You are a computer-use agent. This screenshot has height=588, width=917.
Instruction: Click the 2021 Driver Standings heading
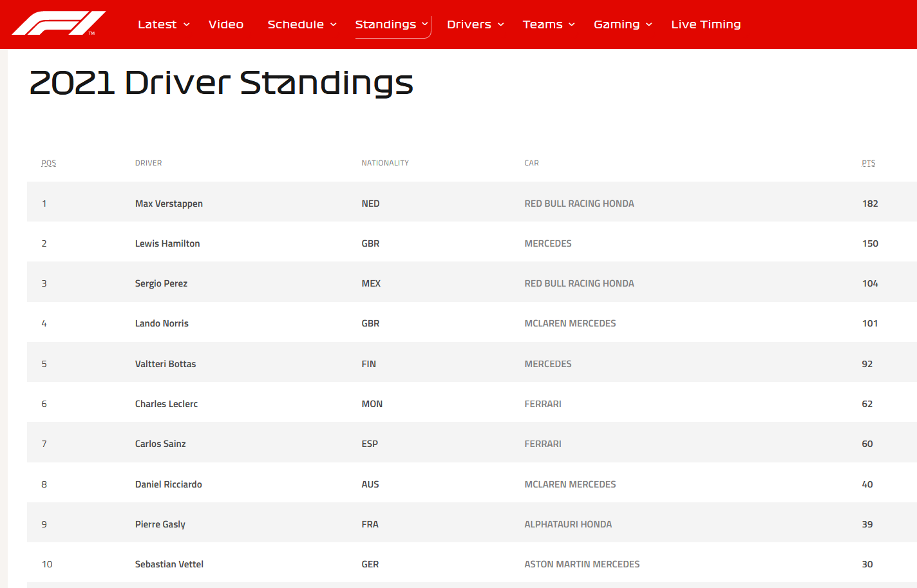222,84
